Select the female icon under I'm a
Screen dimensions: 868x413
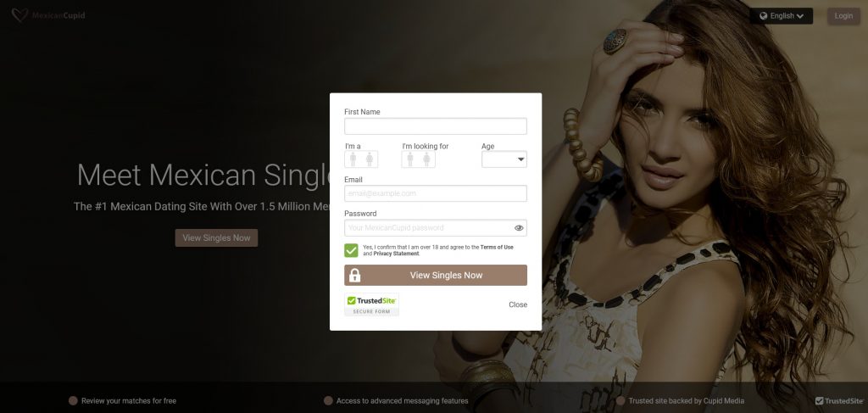pos(370,159)
